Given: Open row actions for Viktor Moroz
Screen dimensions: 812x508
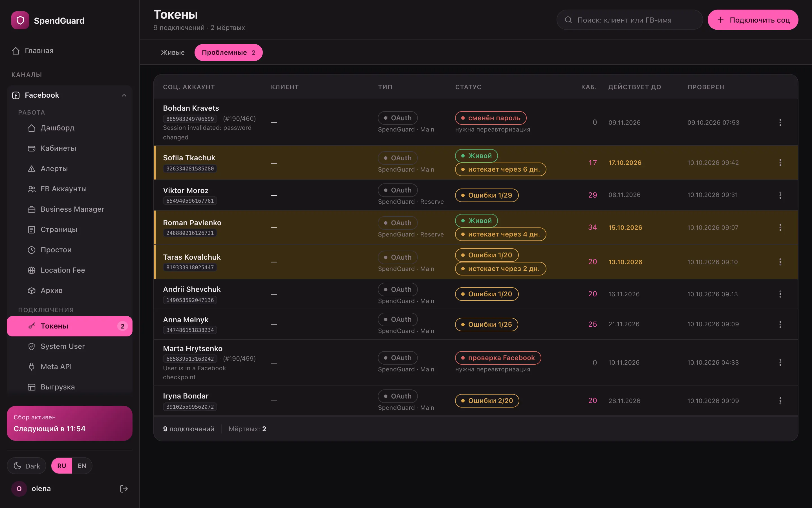Looking at the screenshot, I should pos(780,195).
